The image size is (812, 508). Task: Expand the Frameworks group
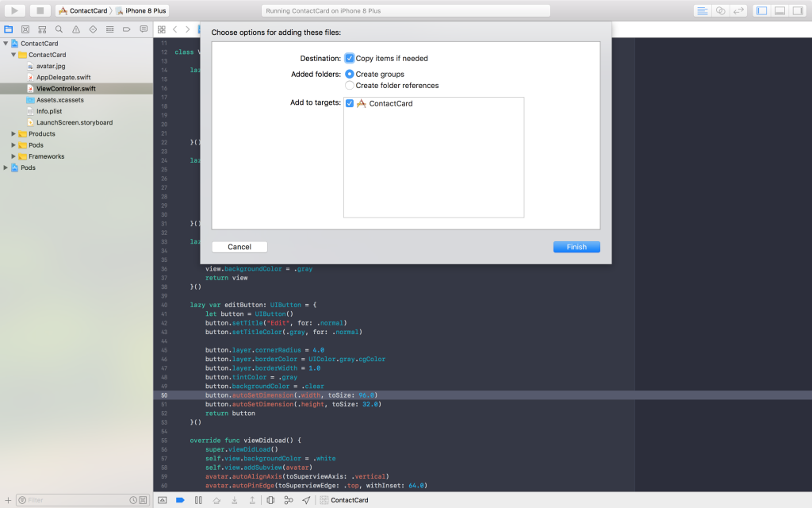(13, 156)
